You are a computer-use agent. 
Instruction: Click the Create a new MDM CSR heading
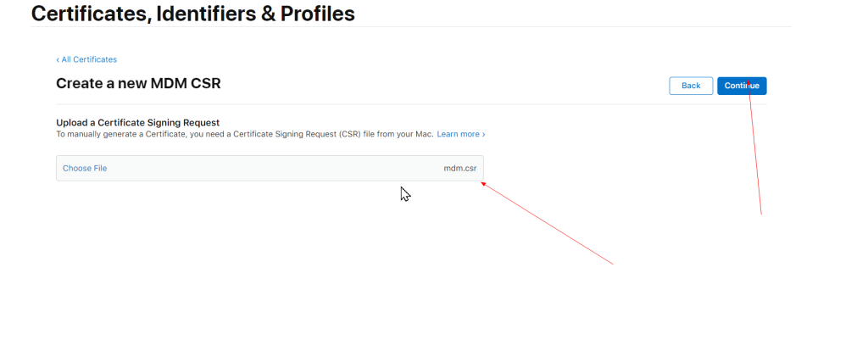tap(138, 83)
